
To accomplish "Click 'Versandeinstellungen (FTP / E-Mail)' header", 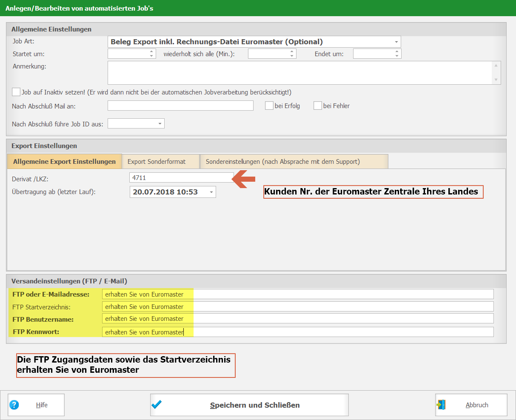I will pyautogui.click(x=69, y=281).
